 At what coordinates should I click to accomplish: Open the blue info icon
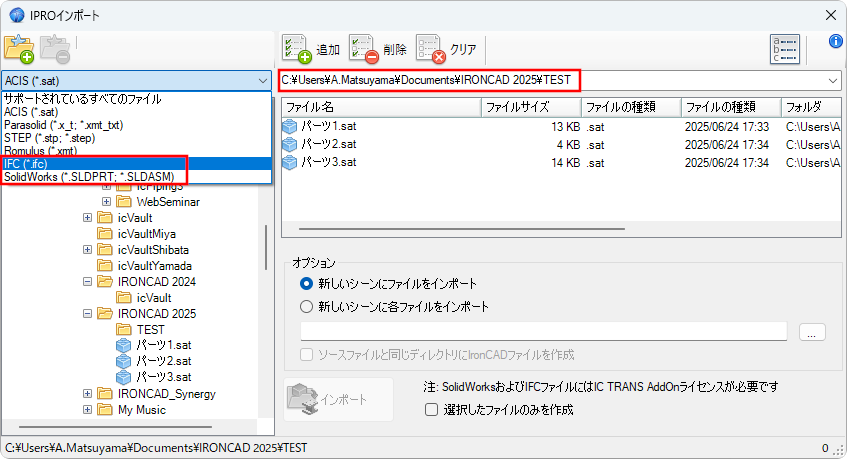835,41
